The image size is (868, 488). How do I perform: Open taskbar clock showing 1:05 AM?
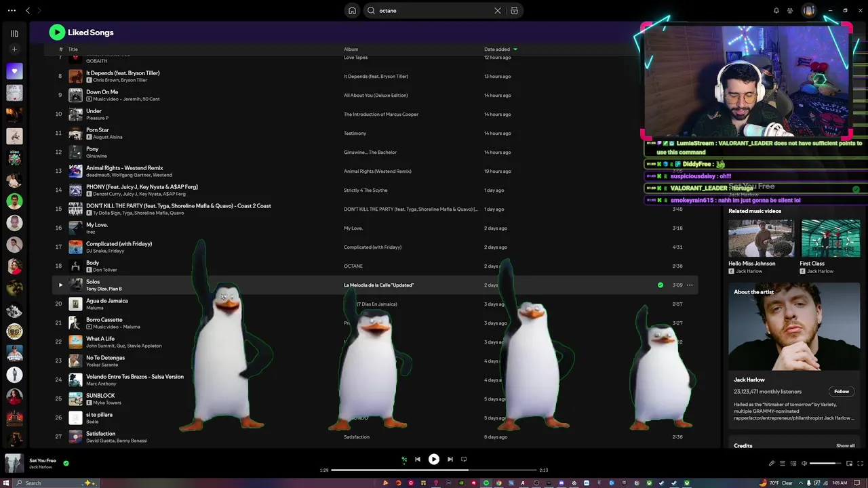coord(839,483)
